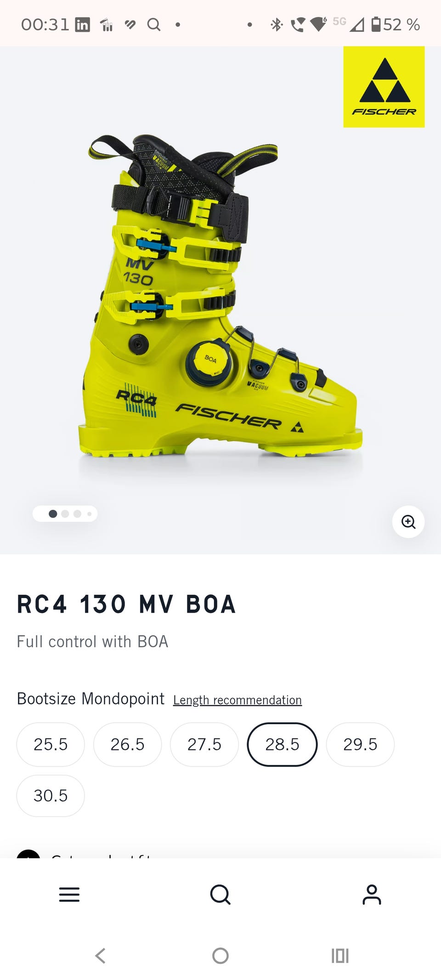Tap the zoom-in magnifier on product image

(408, 522)
